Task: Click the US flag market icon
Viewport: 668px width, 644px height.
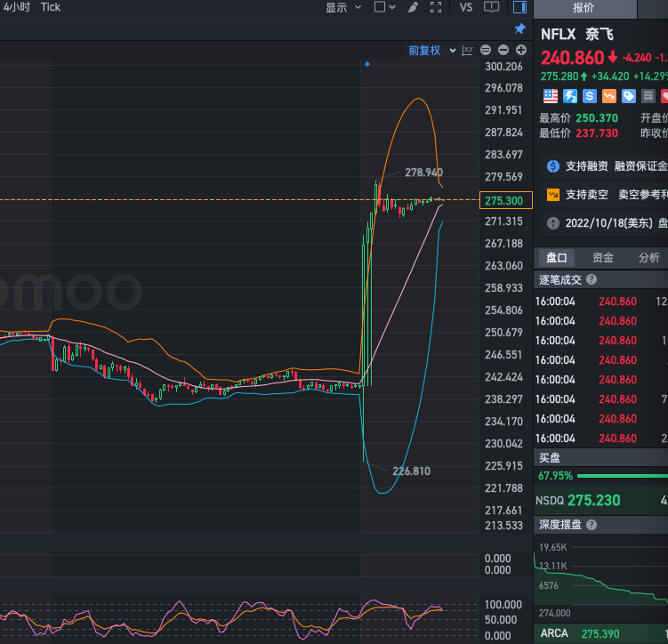Action: tap(551, 96)
